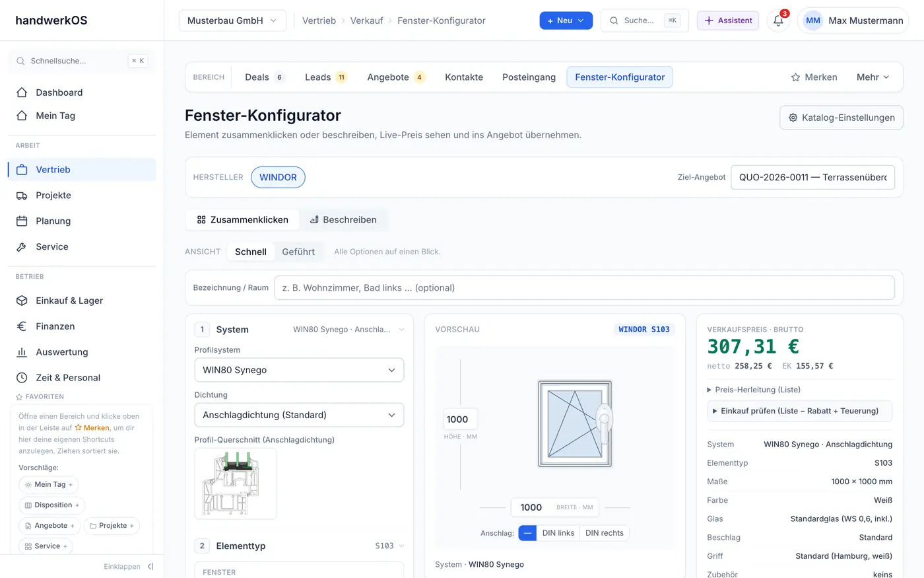The image size is (924, 578).
Task: Select DIN rechts hinge option
Action: click(605, 533)
